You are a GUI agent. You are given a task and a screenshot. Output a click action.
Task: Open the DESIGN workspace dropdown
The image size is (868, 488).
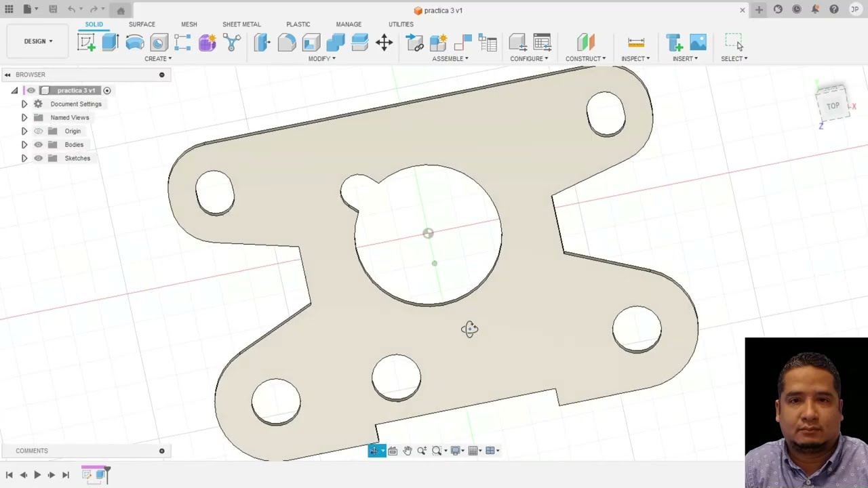38,41
